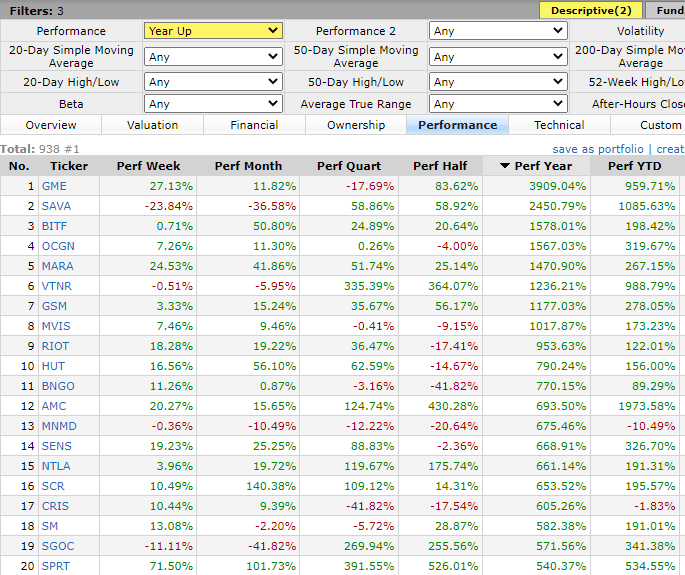This screenshot has height=575, width=685.
Task: Open the SPRT ticker link
Action: [x=57, y=566]
